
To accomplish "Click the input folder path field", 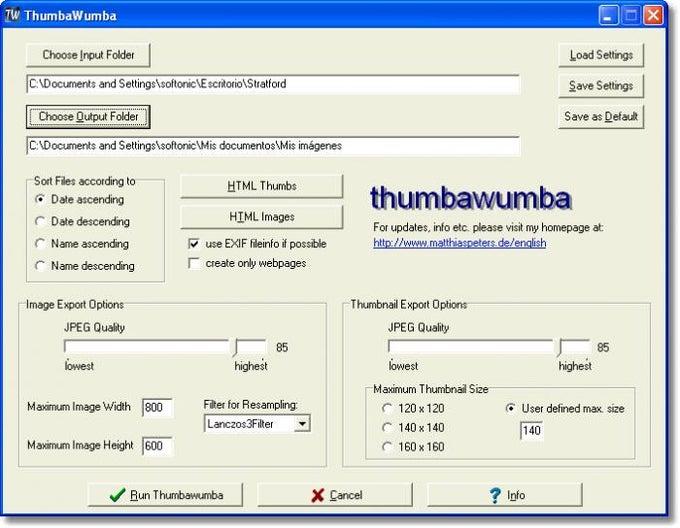I will (273, 84).
